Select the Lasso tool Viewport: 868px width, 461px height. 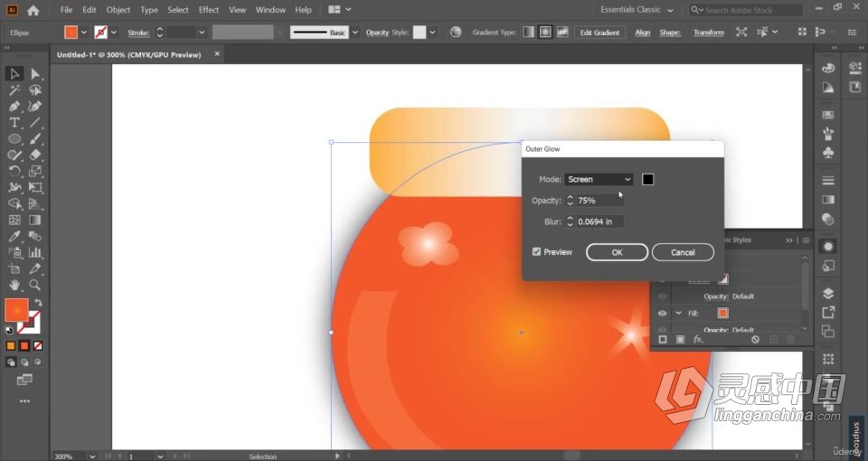point(35,90)
